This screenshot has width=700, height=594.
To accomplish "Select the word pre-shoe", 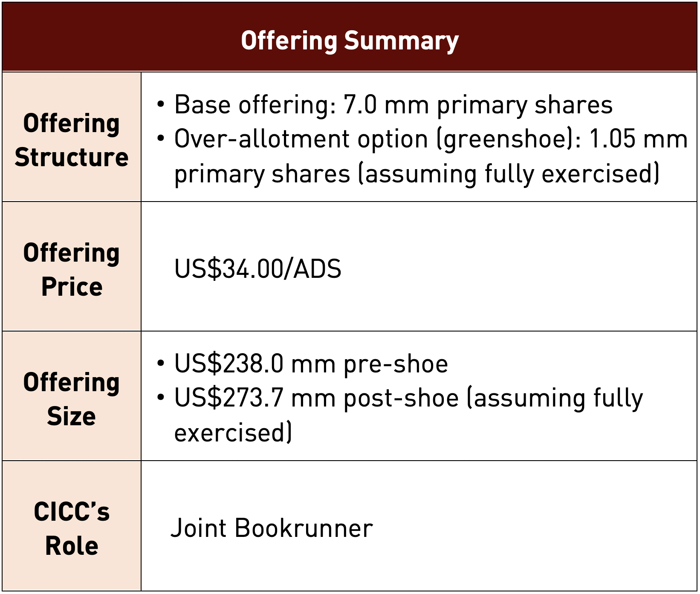I will pyautogui.click(x=396, y=364).
